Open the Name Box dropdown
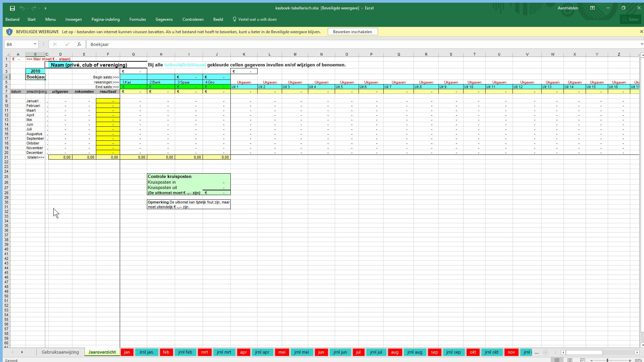 point(35,44)
